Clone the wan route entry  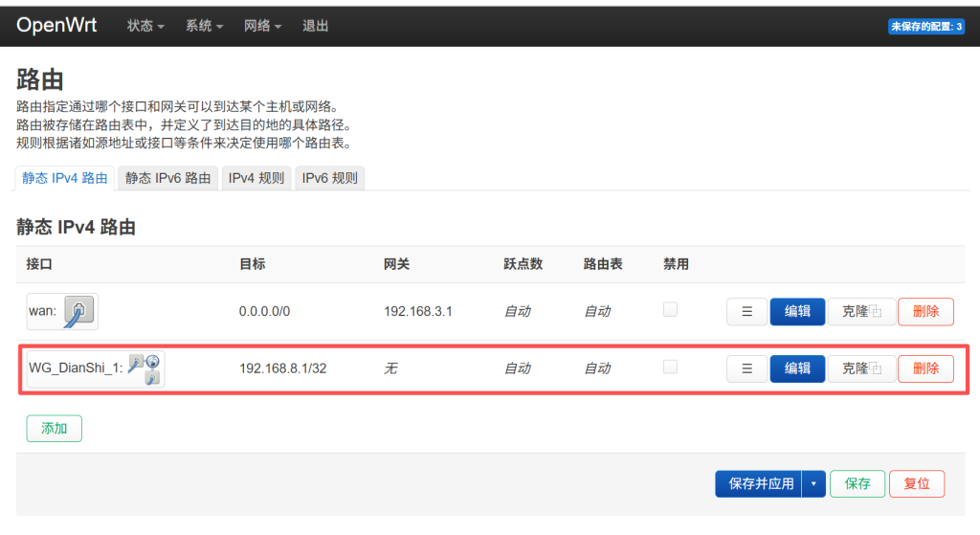[x=861, y=311]
